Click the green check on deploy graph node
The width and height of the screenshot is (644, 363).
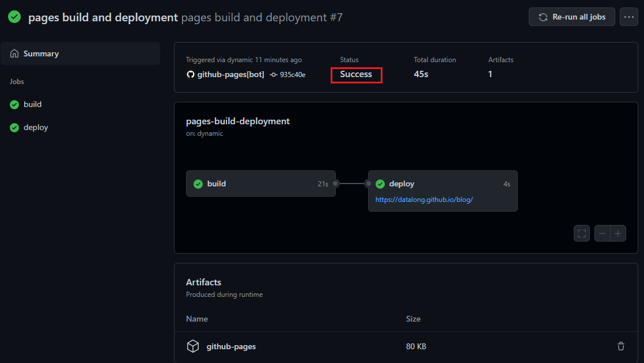(380, 184)
